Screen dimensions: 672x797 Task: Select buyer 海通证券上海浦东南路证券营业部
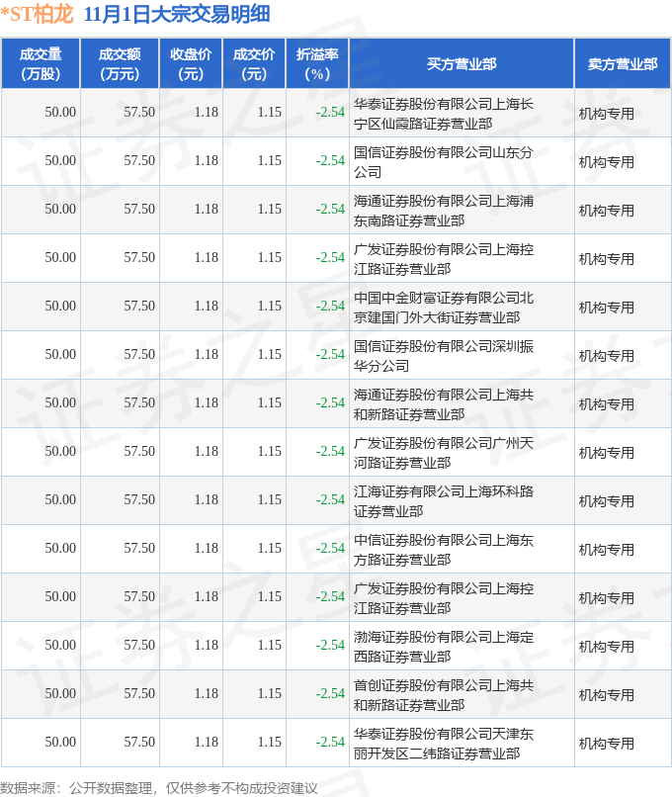[x=444, y=211]
